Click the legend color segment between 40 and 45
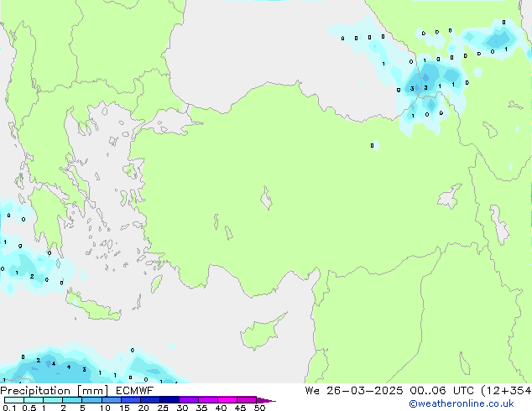The width and height of the screenshot is (532, 411). pos(227,400)
